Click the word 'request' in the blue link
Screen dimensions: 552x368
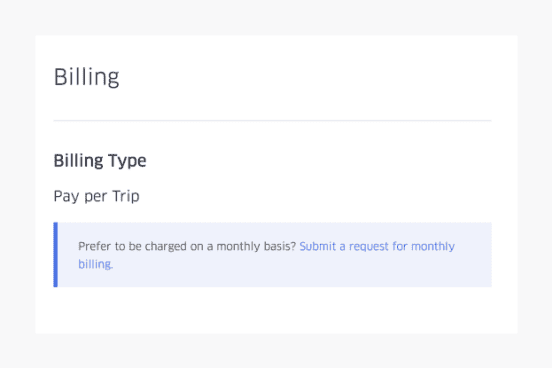(x=369, y=247)
